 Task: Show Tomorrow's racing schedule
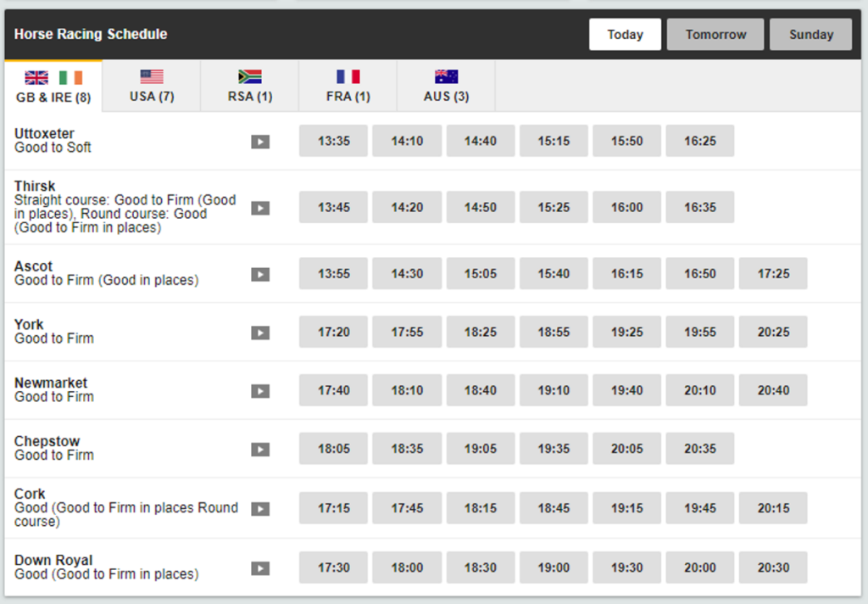715,34
